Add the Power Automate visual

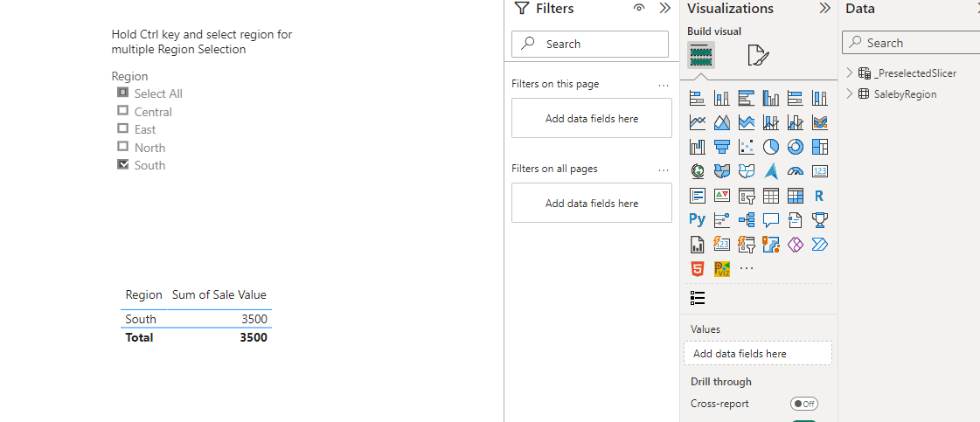pos(819,244)
